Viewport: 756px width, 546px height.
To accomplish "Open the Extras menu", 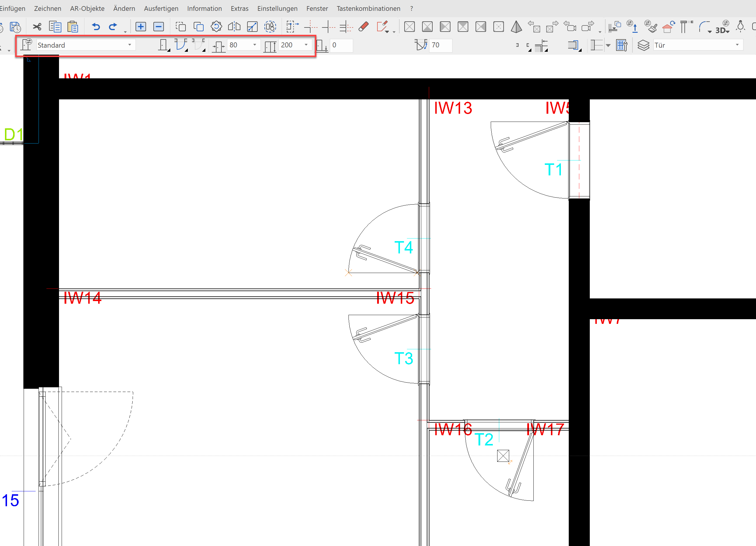I will 240,8.
